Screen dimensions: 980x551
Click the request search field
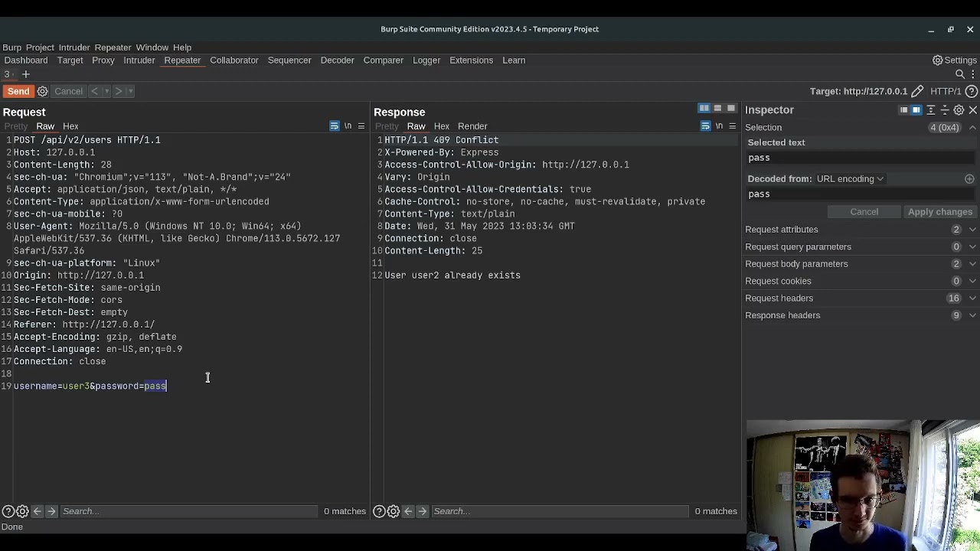pyautogui.click(x=188, y=511)
